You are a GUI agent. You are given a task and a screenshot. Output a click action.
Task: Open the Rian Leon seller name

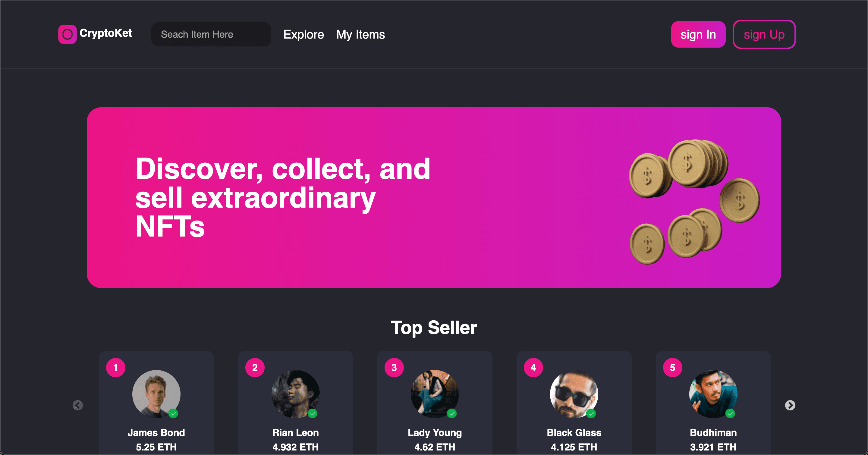click(x=295, y=432)
